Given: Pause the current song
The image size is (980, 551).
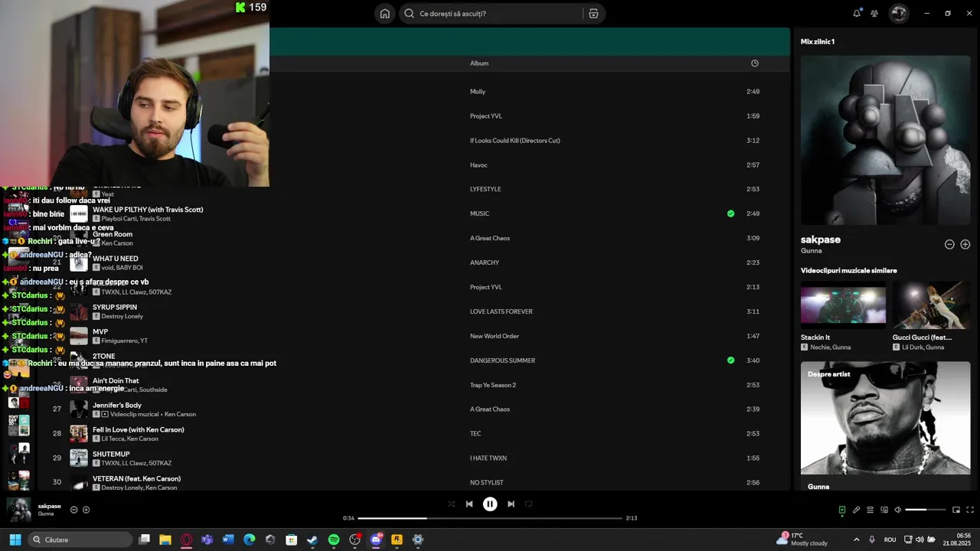Looking at the screenshot, I should tap(490, 504).
